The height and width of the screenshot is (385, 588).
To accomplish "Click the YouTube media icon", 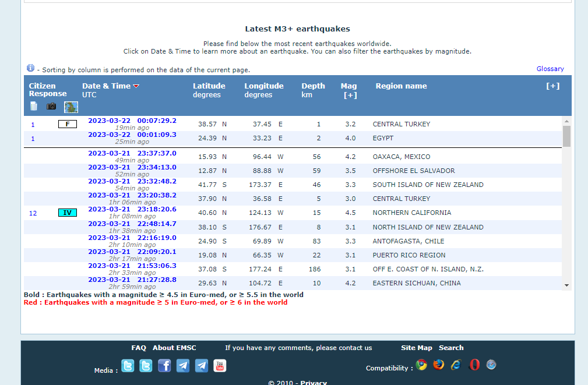I will pos(220,366).
